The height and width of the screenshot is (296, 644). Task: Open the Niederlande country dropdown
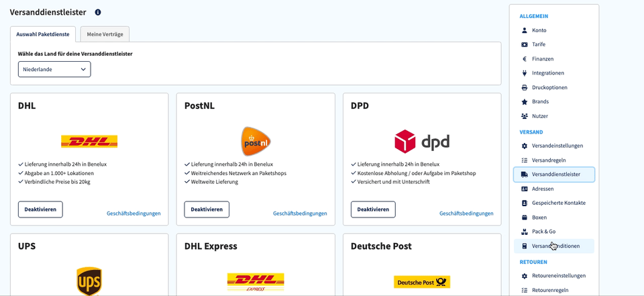coord(54,70)
